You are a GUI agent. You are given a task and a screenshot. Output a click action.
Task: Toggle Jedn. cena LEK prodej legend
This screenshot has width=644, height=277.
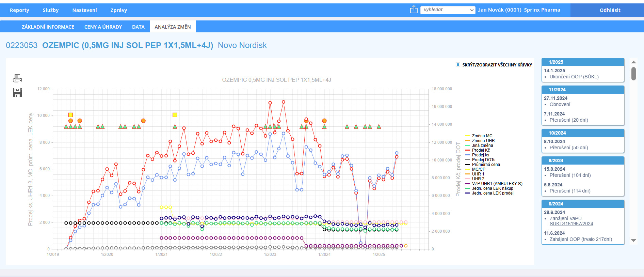click(x=489, y=193)
